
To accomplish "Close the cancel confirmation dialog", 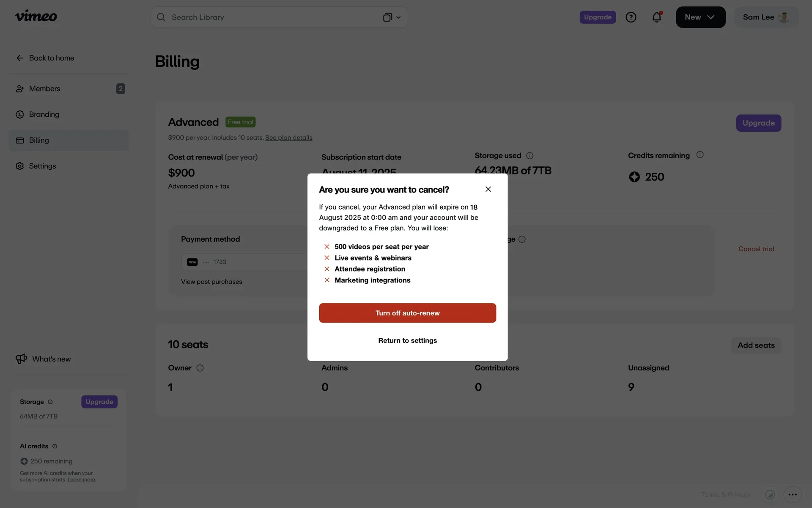I will click(x=488, y=189).
